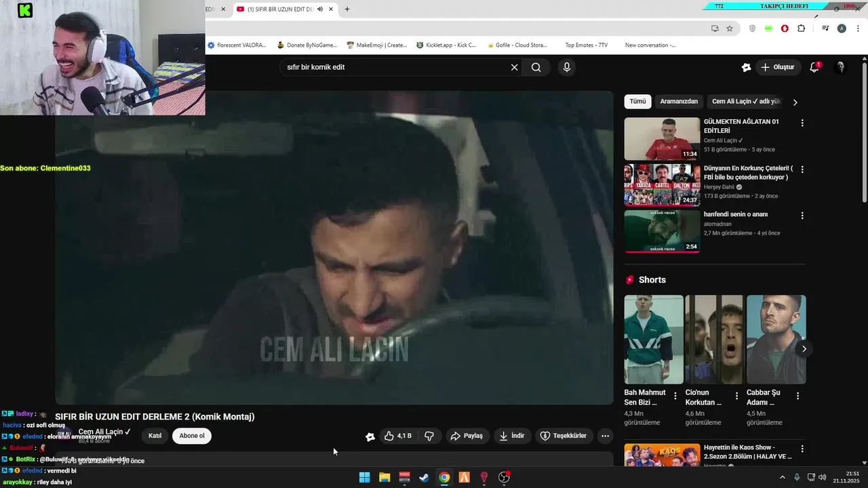Open 'Kicklet.app - Kick C...' bookmark
Screen dimensions: 868x488
tap(446, 45)
